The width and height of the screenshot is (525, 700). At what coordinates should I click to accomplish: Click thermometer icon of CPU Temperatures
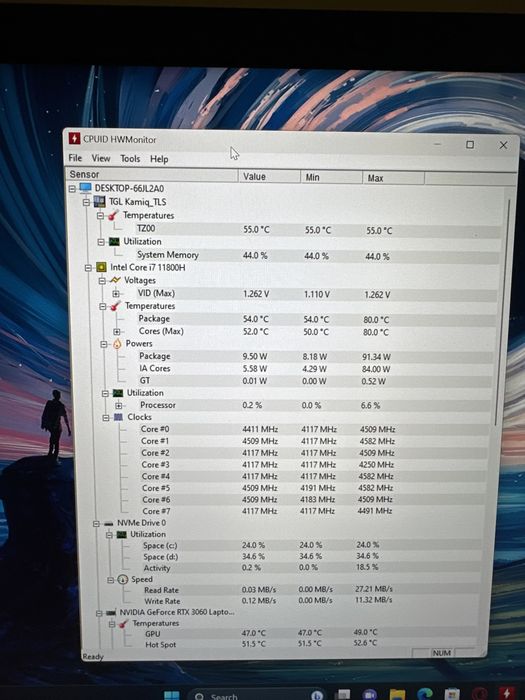click(x=115, y=306)
